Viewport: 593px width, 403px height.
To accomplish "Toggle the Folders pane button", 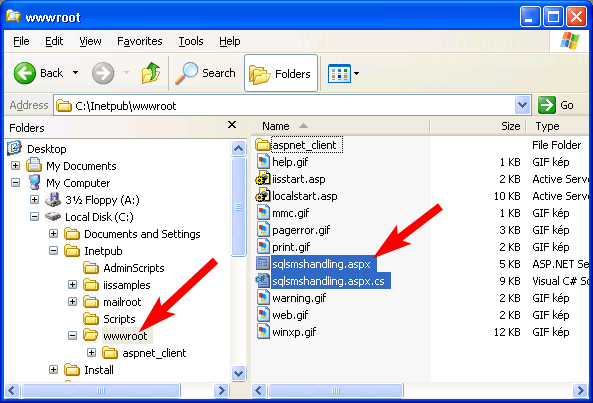I will [x=281, y=73].
